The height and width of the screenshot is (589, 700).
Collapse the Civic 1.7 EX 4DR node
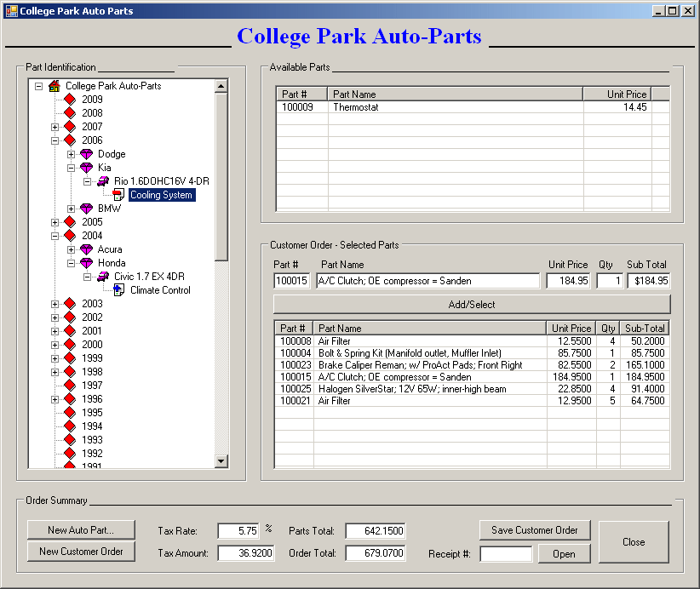coord(88,277)
